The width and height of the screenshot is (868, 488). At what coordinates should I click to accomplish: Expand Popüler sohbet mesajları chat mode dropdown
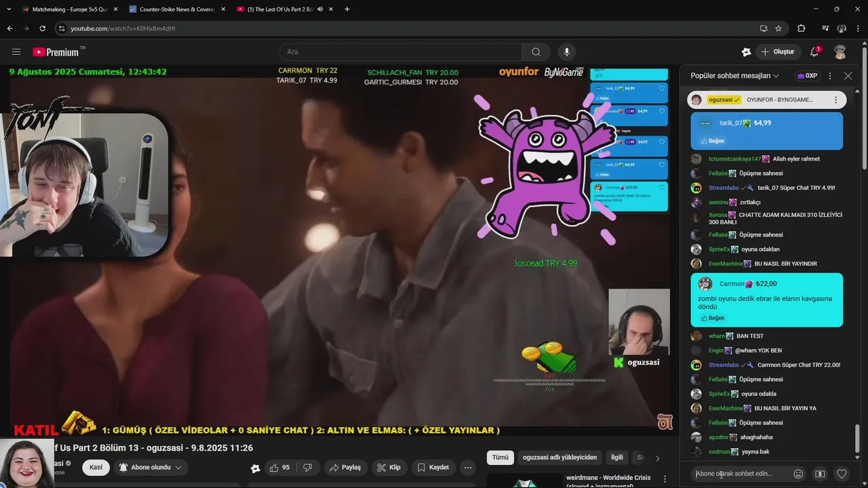[734, 76]
